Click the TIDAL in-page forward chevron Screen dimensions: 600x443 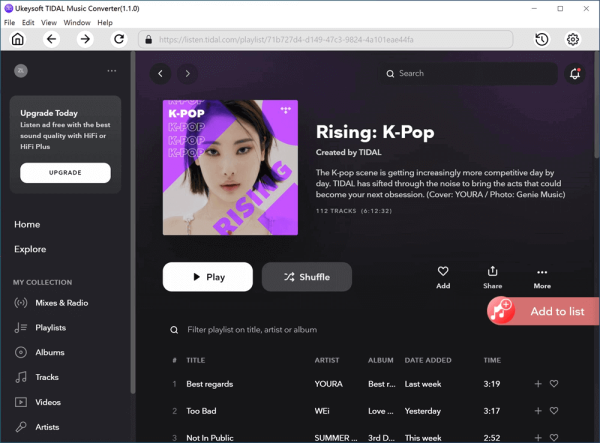(188, 73)
